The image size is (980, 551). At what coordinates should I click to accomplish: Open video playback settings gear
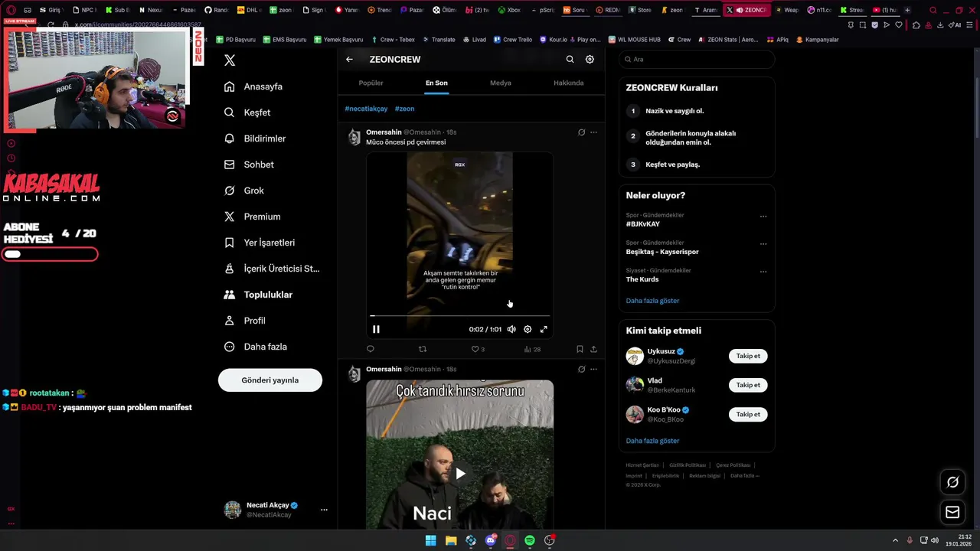[528, 329]
